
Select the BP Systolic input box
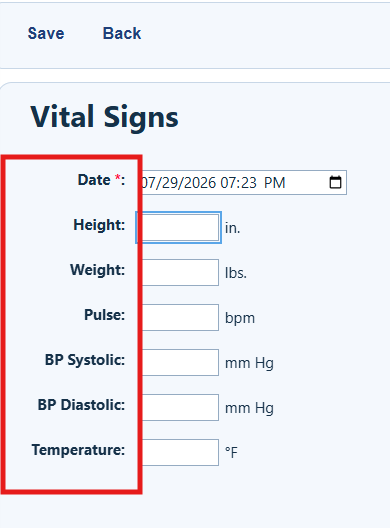[x=178, y=362]
